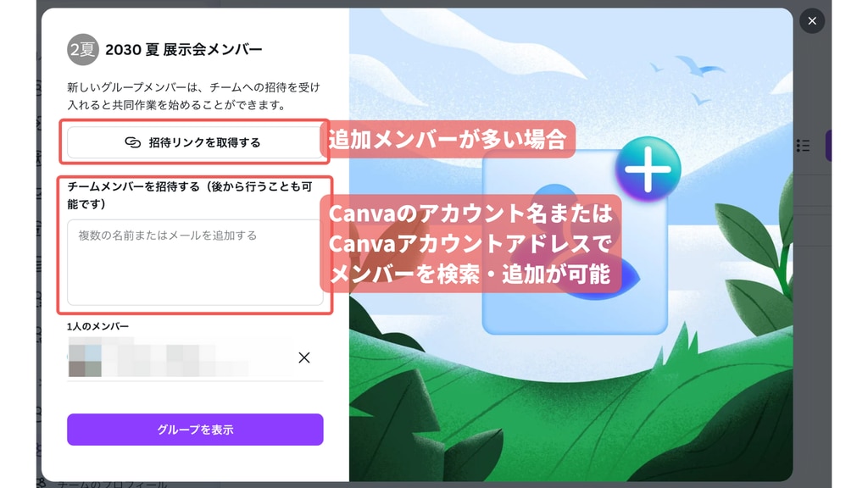Click the Canvaのアカウント名または annotation text
The image size is (868, 488).
pyautogui.click(x=470, y=213)
